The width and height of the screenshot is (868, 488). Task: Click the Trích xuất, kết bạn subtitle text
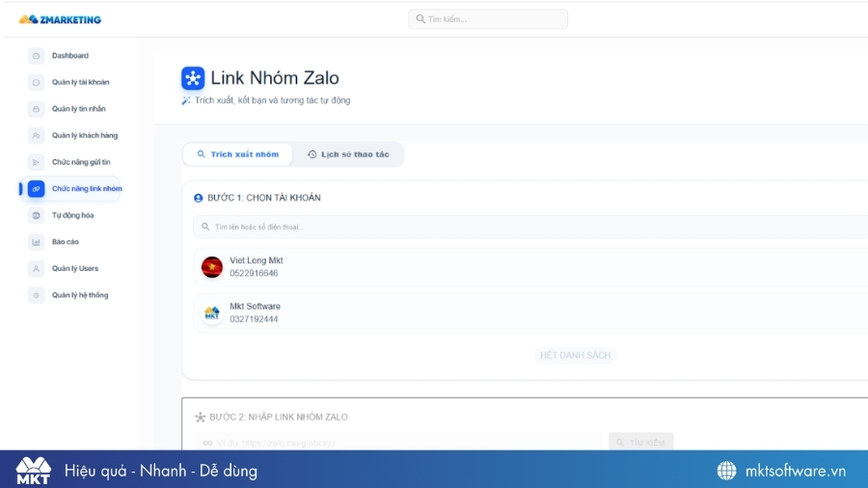272,100
